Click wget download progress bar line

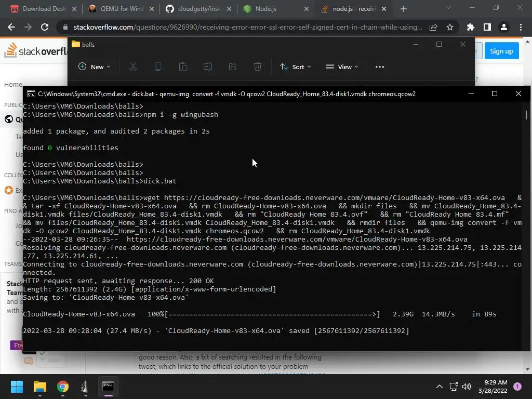click(x=260, y=314)
